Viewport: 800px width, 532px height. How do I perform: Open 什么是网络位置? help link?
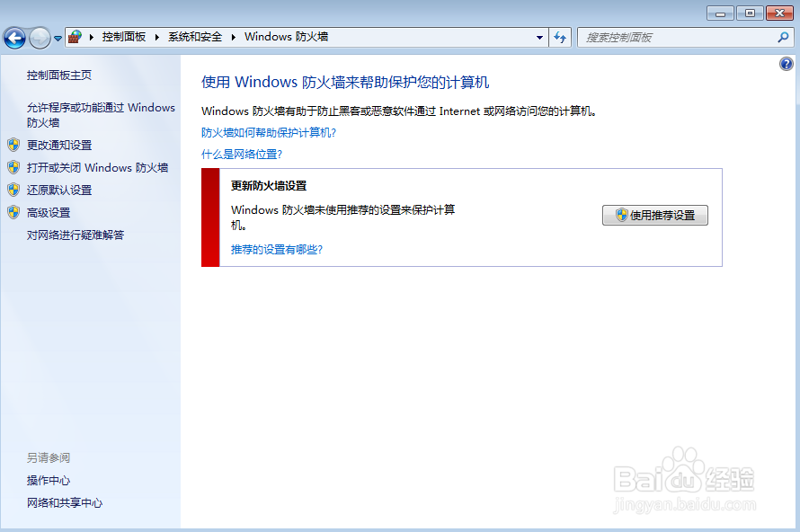(242, 154)
